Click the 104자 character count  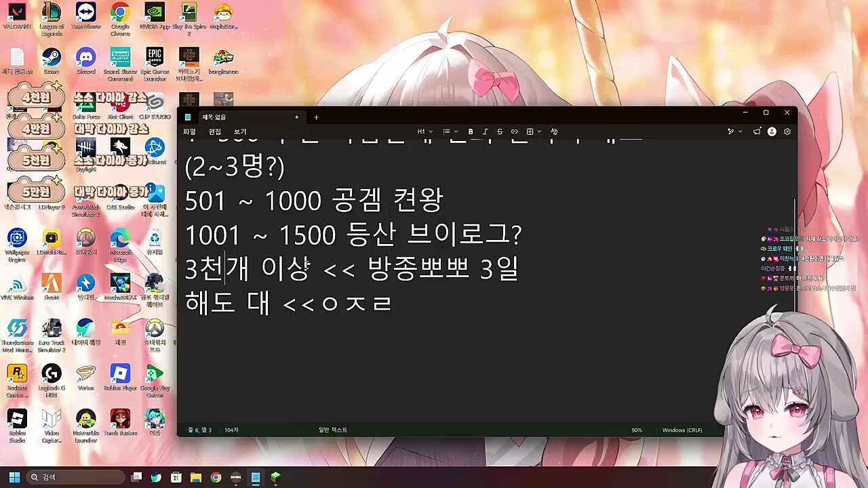pyautogui.click(x=231, y=430)
